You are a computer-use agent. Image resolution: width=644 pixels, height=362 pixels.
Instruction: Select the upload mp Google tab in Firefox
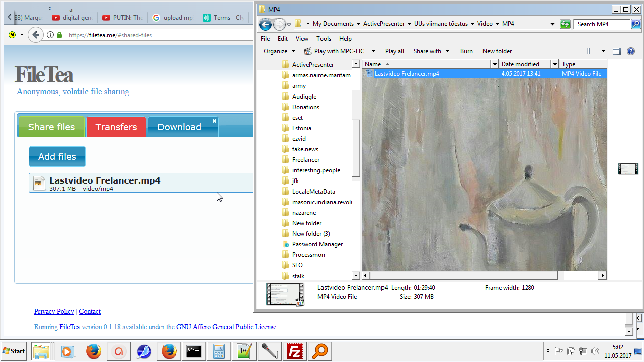coord(173,17)
